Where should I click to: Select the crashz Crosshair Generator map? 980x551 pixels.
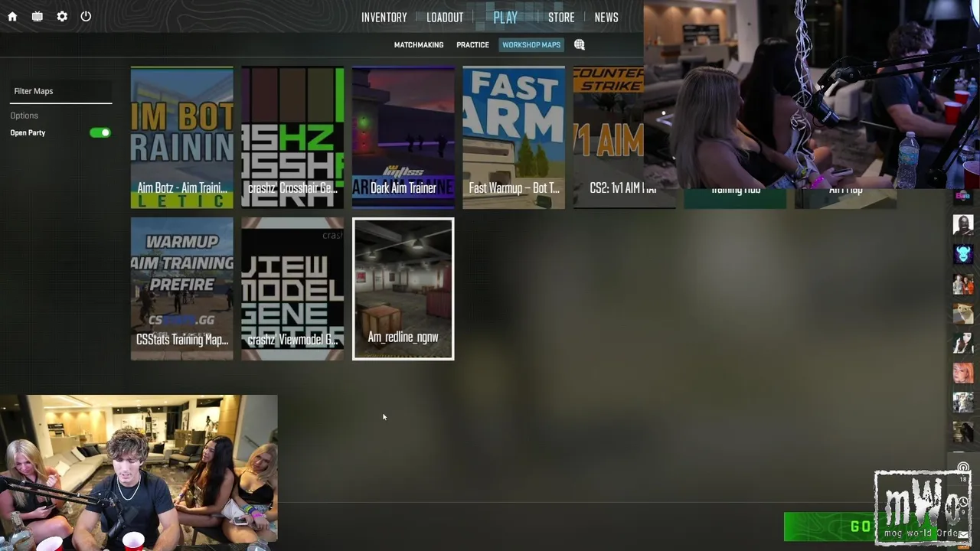292,137
